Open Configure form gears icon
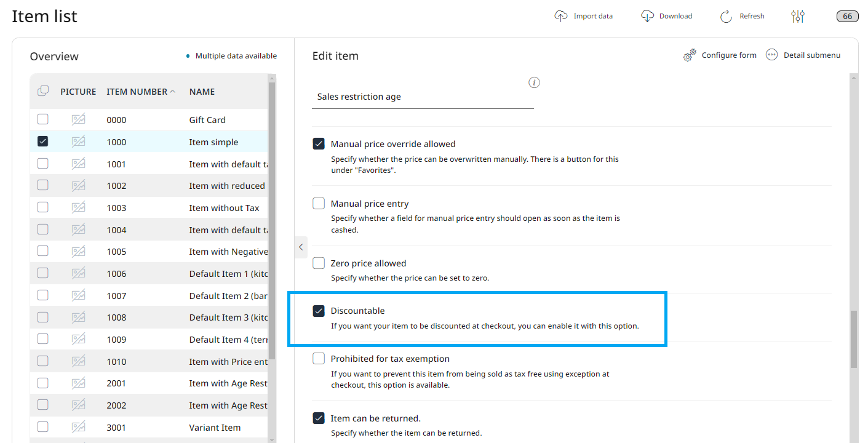The width and height of the screenshot is (868, 443). (x=690, y=55)
